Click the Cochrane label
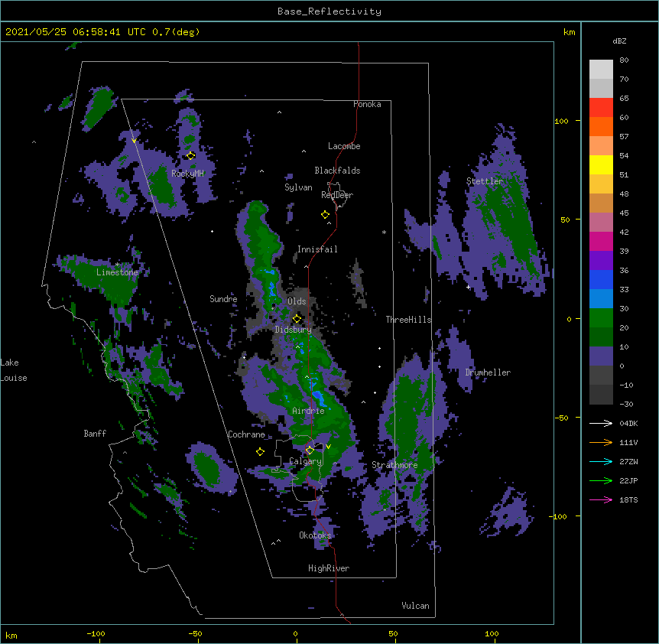 click(x=246, y=434)
